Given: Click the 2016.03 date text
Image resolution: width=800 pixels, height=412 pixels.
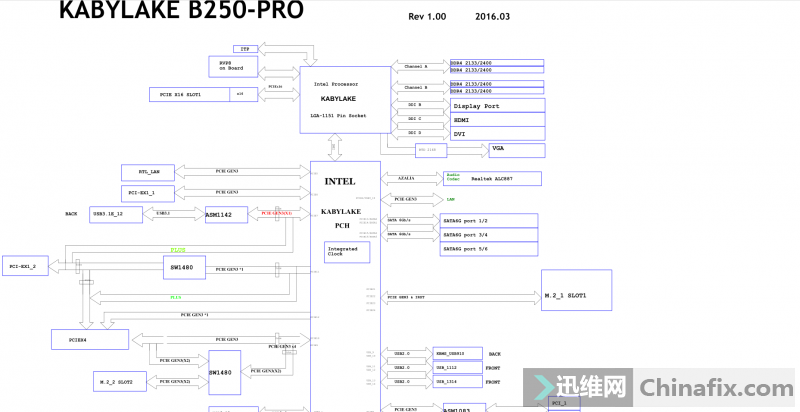Looking at the screenshot, I should click(x=492, y=16).
